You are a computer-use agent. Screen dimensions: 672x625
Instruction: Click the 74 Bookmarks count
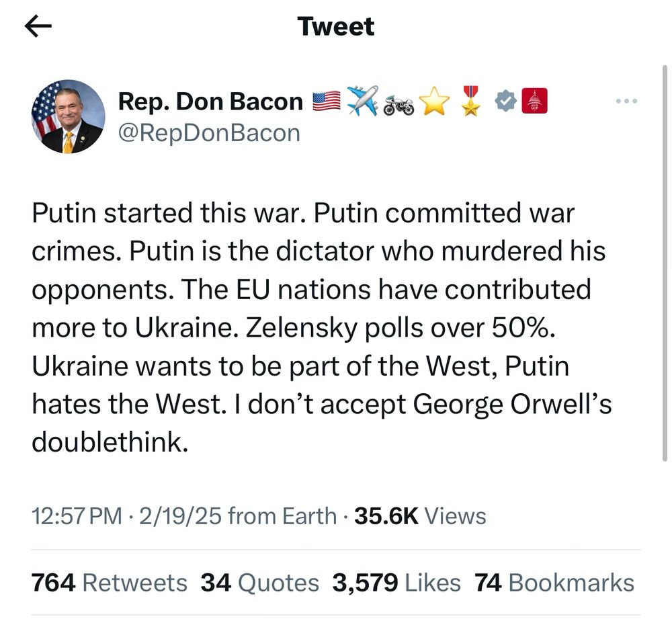[x=554, y=583]
